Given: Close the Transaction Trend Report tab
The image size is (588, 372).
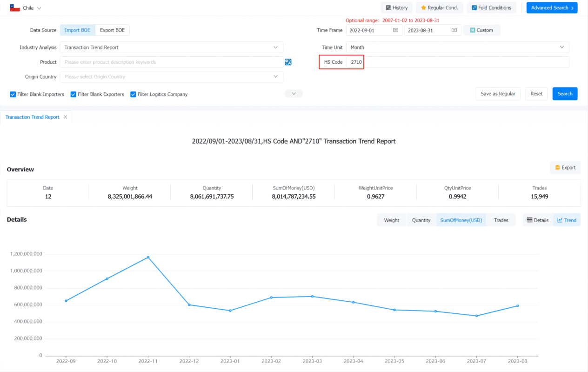Looking at the screenshot, I should [x=66, y=117].
